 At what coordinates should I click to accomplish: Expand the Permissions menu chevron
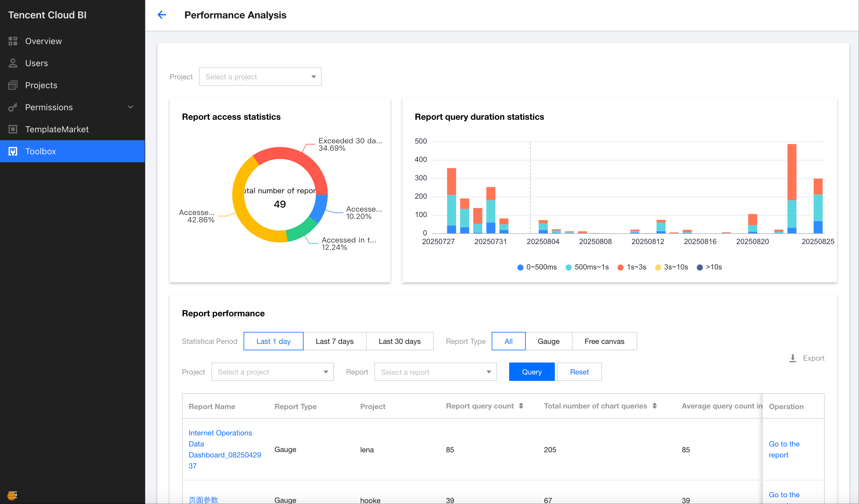pyautogui.click(x=130, y=107)
